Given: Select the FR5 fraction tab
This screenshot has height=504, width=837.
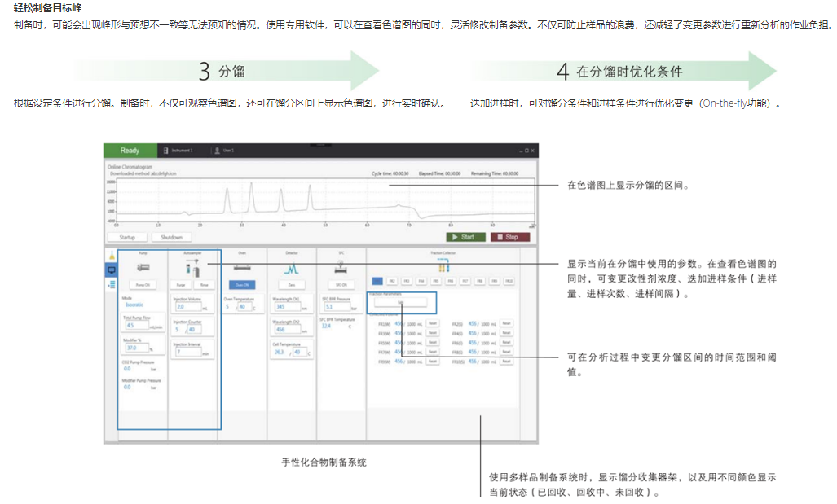Looking at the screenshot, I should 435,281.
